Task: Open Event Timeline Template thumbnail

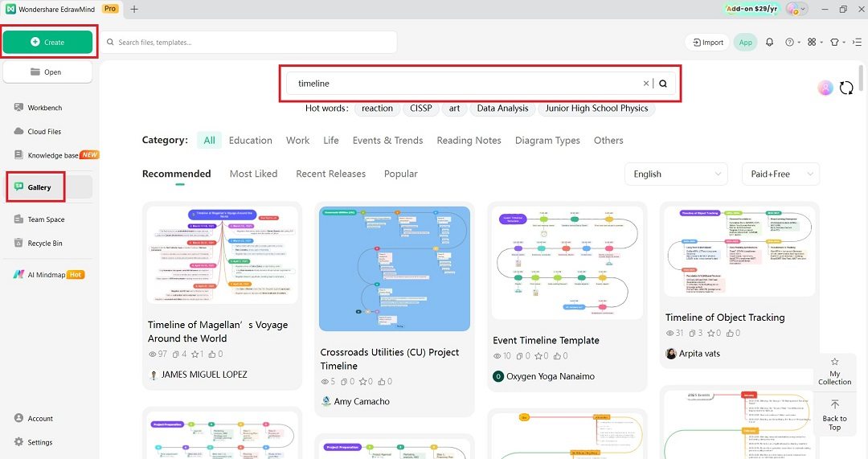Action: pyautogui.click(x=567, y=263)
